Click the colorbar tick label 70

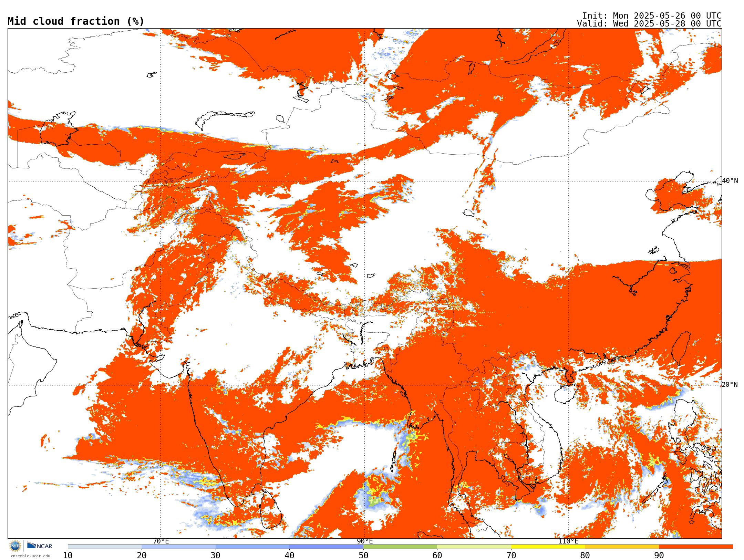pyautogui.click(x=511, y=556)
